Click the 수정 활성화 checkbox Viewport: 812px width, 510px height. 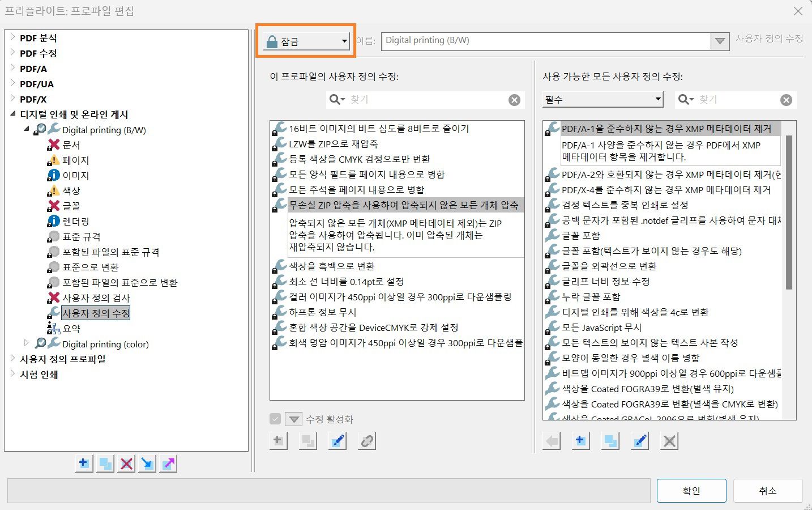point(276,419)
